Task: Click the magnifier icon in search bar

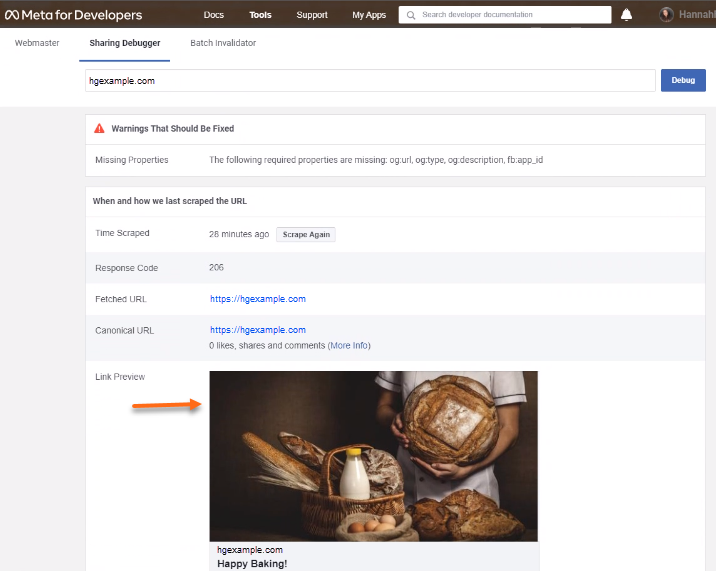Action: coord(410,15)
